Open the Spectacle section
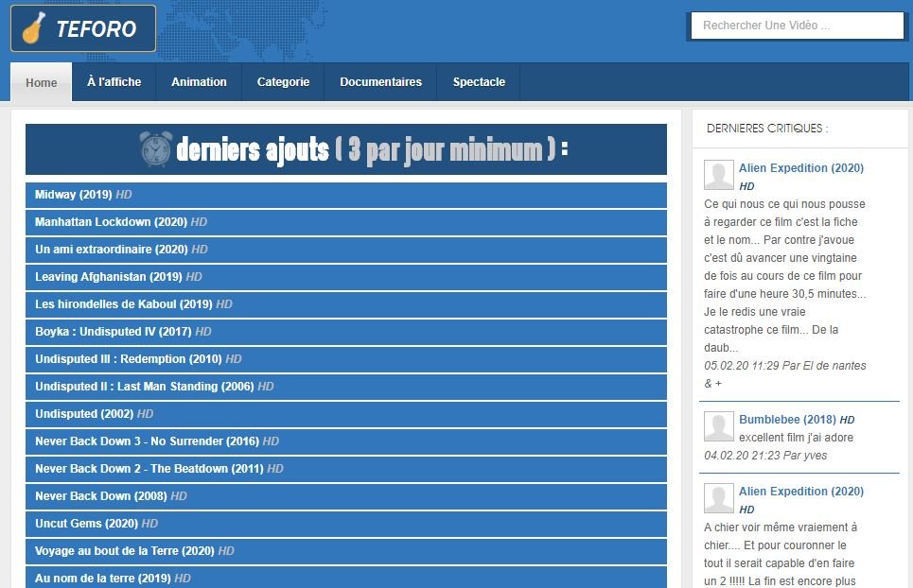 click(480, 82)
